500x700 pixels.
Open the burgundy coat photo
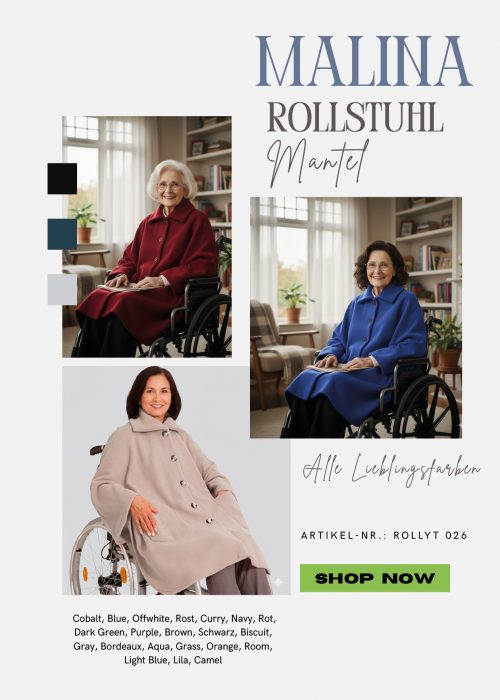click(147, 237)
